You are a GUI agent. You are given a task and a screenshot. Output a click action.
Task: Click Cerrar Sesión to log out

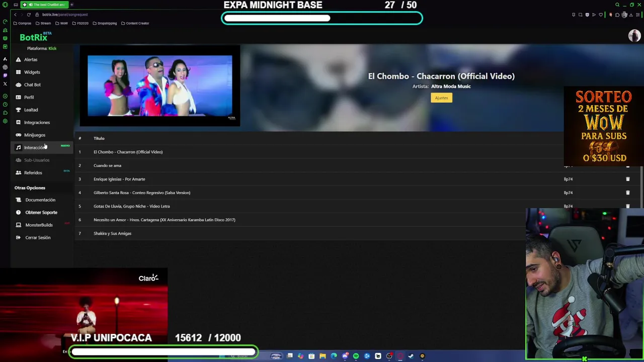pyautogui.click(x=38, y=237)
